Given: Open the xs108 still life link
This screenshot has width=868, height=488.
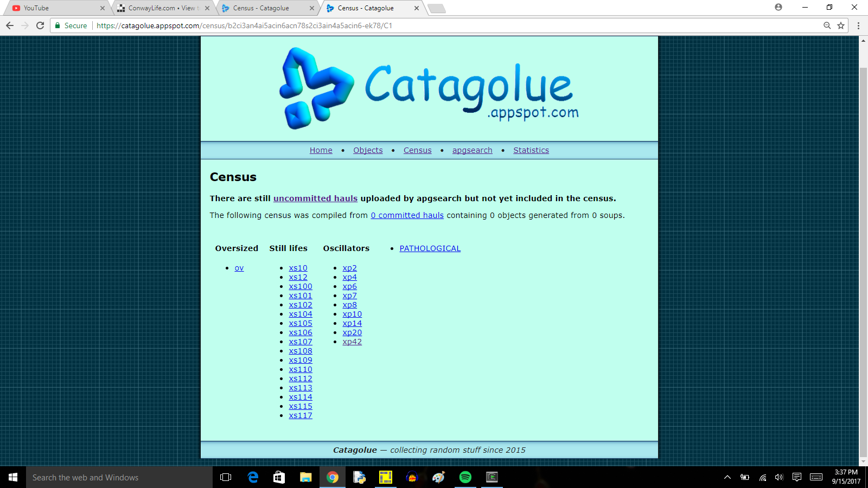Looking at the screenshot, I should click(x=301, y=351).
